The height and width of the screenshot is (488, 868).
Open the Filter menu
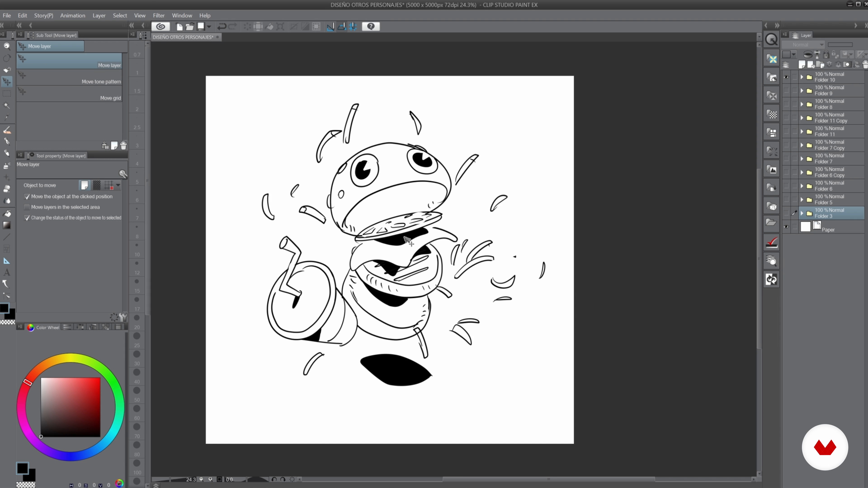pyautogui.click(x=159, y=16)
